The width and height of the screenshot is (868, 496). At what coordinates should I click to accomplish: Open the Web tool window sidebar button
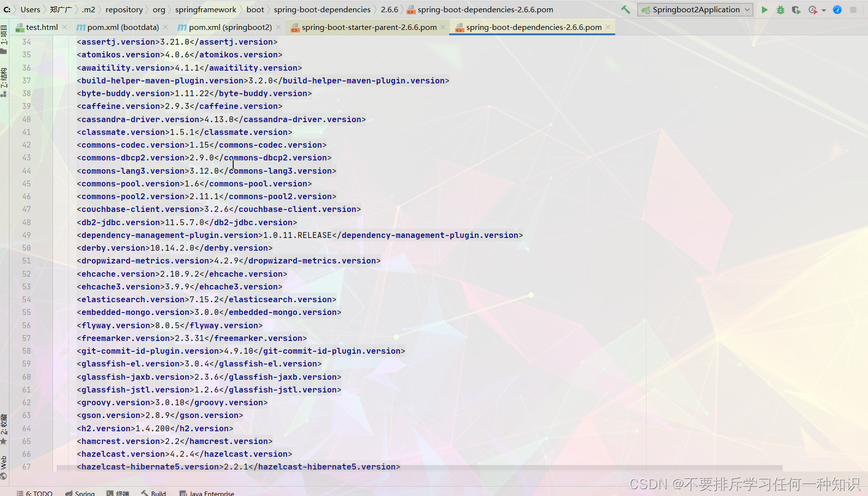pyautogui.click(x=4, y=468)
